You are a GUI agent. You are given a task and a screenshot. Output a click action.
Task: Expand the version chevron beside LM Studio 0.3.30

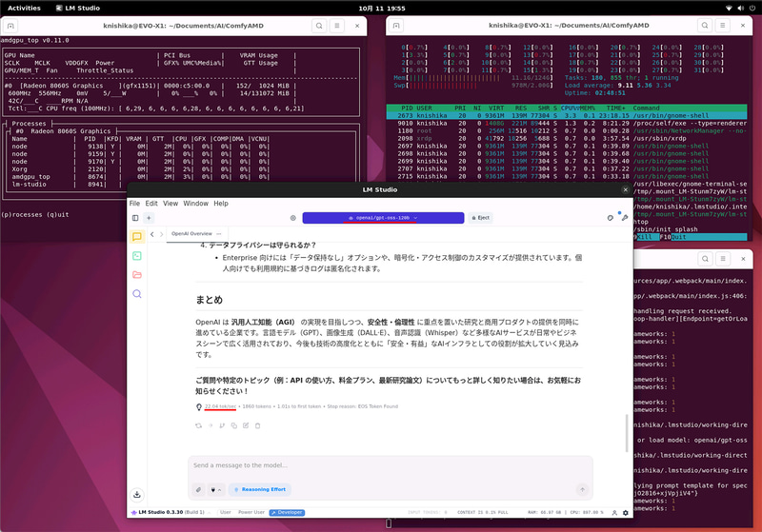(209, 512)
